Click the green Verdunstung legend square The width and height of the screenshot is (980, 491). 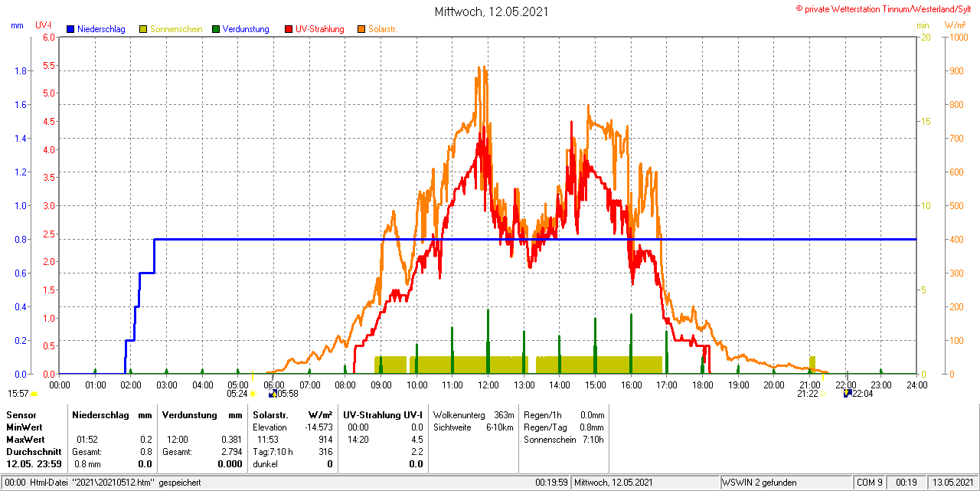coord(216,29)
